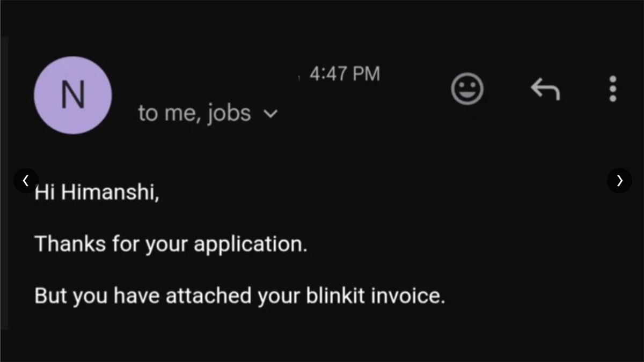Expand recipient details chevron beside "jobs"

(x=272, y=114)
